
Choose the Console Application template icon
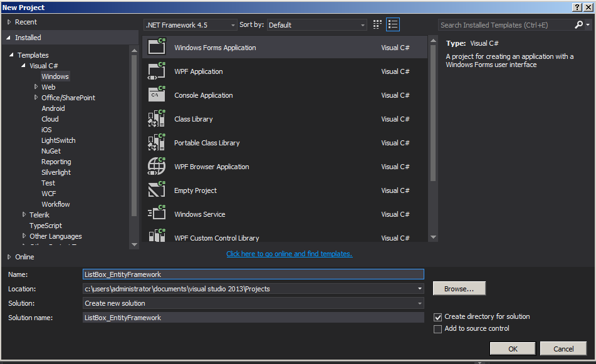157,95
